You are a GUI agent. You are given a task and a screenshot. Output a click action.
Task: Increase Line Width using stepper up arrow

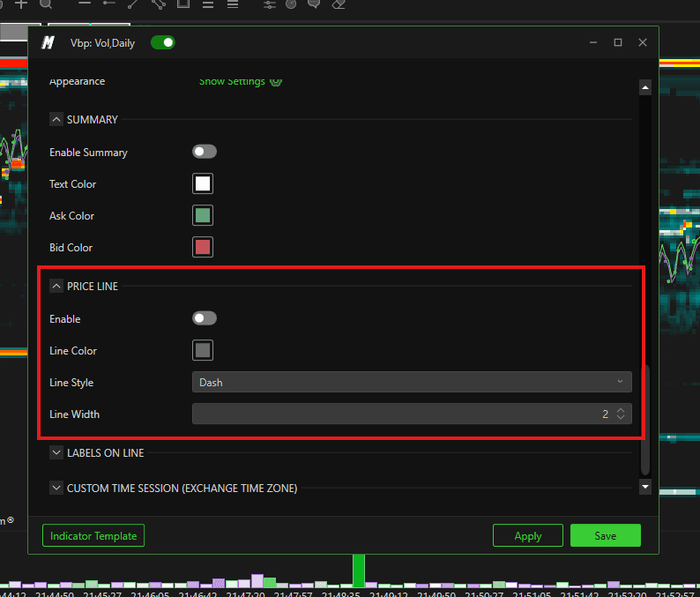point(621,410)
